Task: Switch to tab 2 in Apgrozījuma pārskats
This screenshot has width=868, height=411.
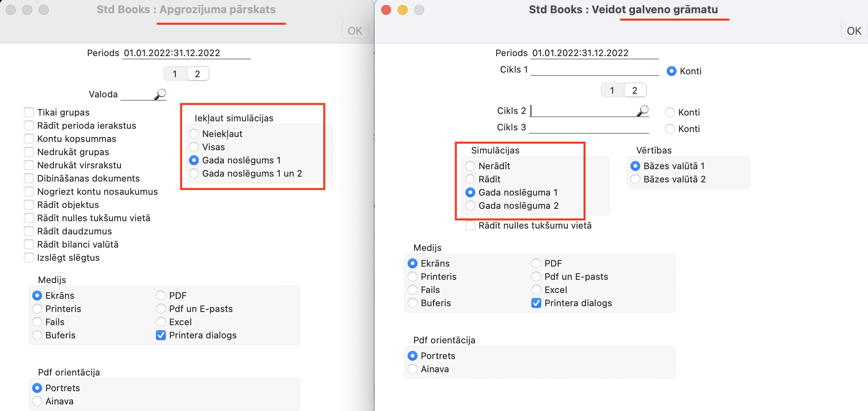Action: (x=198, y=74)
